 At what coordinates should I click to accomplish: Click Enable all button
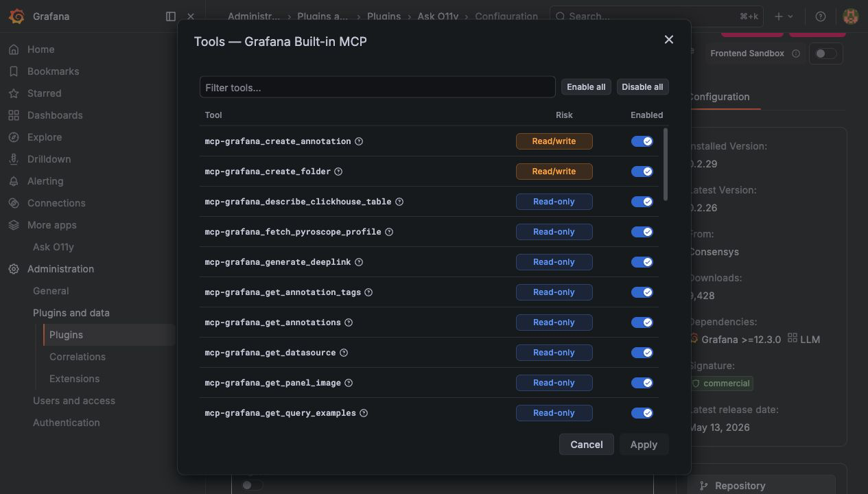pyautogui.click(x=586, y=87)
